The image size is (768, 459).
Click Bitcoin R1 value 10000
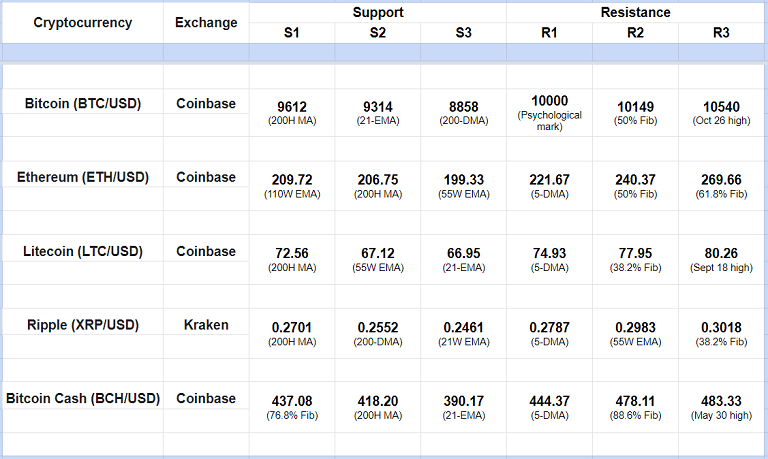tap(550, 101)
